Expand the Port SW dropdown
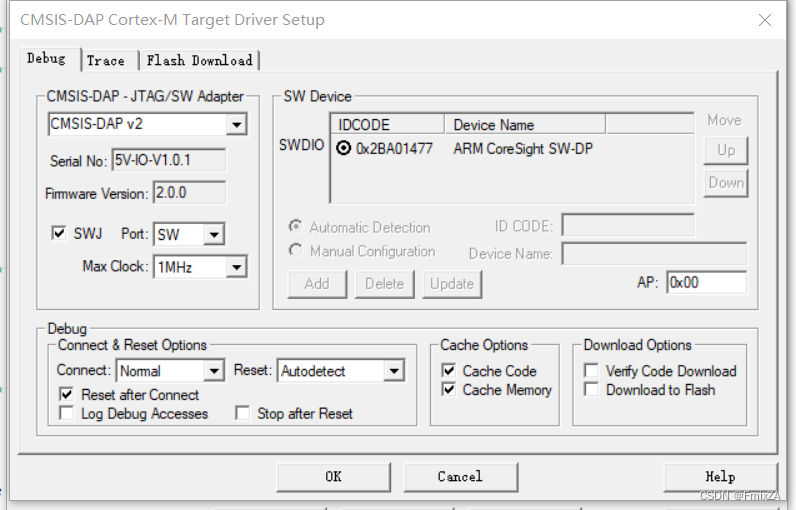 [214, 234]
